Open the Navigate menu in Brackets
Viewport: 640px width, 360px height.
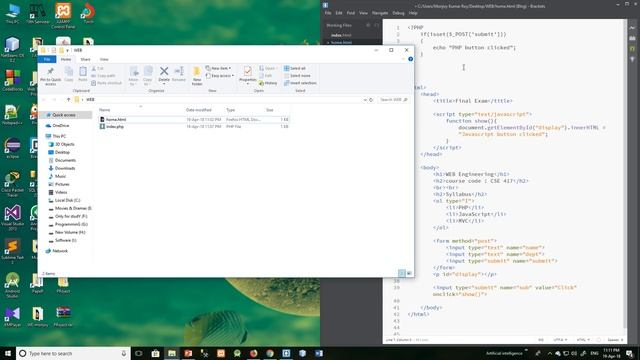click(380, 13)
